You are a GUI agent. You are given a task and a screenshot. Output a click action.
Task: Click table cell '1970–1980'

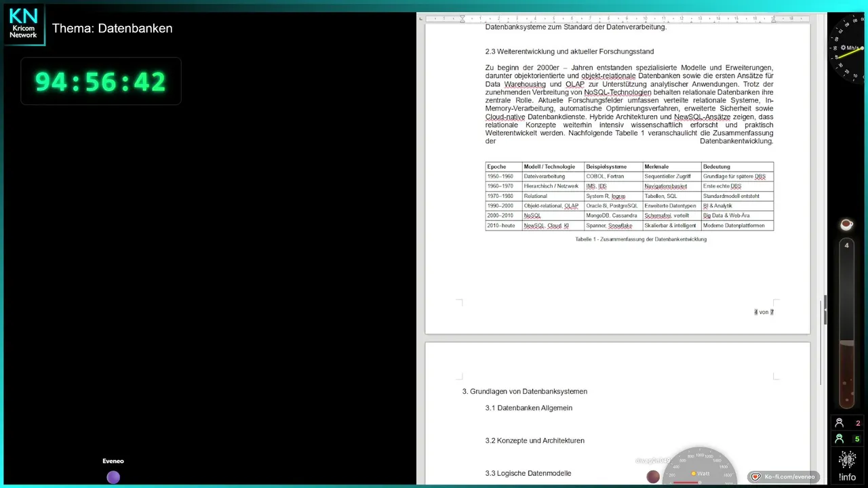(504, 196)
